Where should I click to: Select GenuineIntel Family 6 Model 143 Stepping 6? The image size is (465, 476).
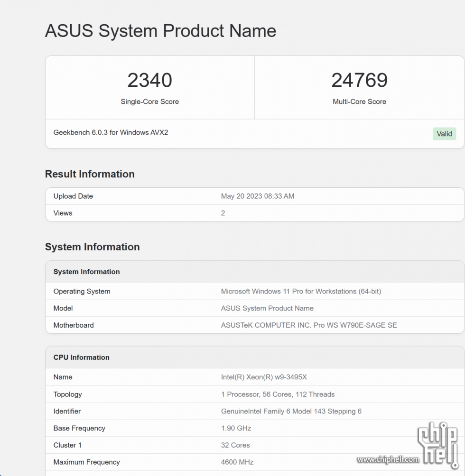coord(291,412)
